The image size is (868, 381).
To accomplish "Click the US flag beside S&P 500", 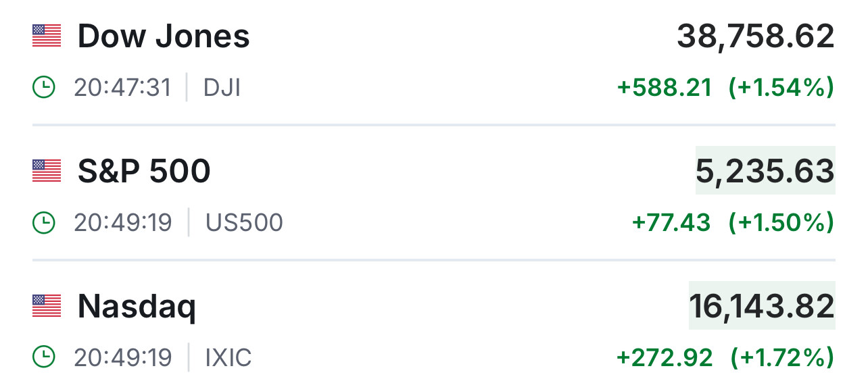I will (47, 171).
